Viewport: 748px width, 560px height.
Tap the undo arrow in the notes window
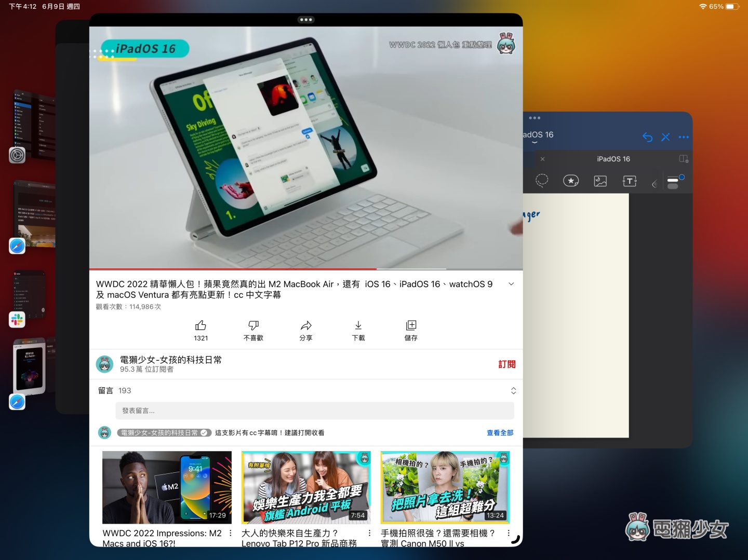click(x=647, y=137)
